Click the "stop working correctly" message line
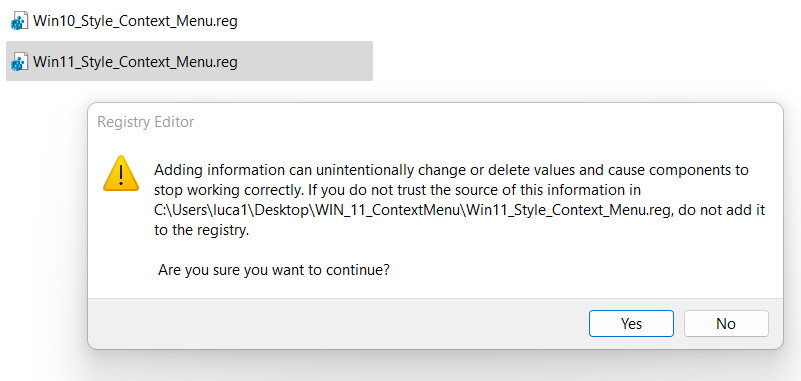This screenshot has width=801, height=381. click(397, 190)
